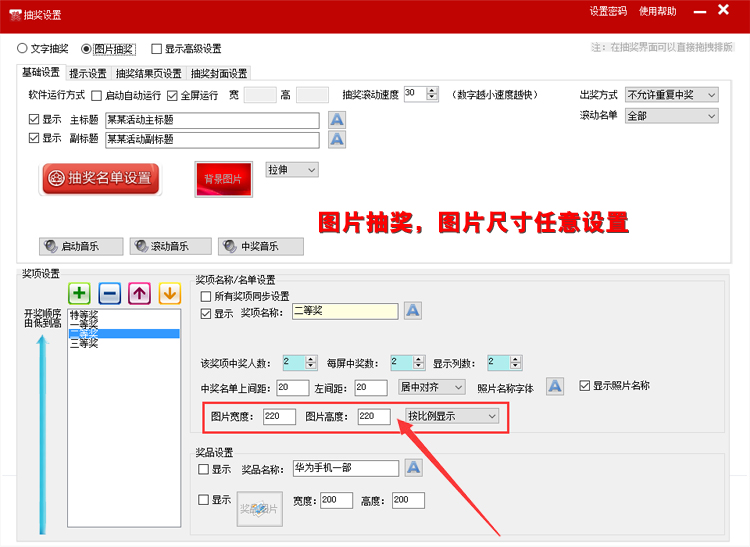Click the move prize up arrow icon

(x=140, y=293)
